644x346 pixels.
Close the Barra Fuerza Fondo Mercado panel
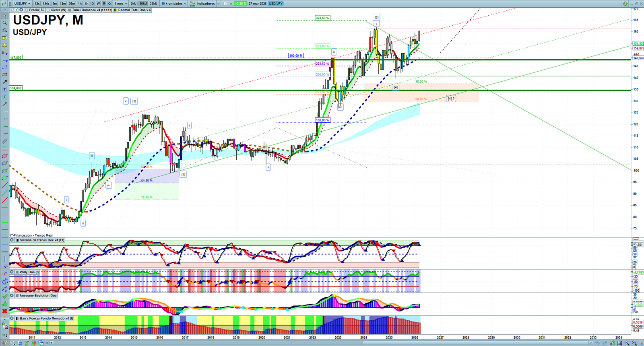tap(12, 318)
